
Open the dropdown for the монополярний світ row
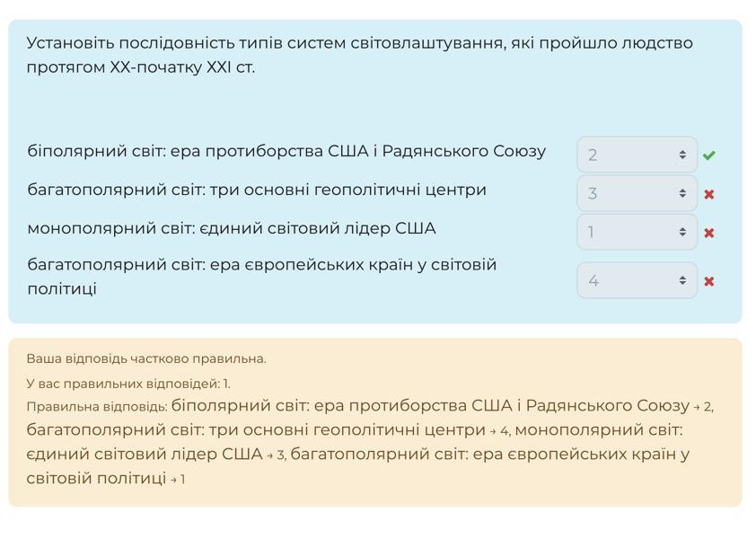[637, 233]
